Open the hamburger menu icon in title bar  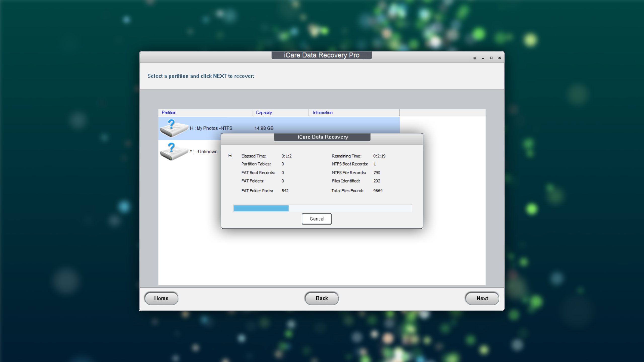[x=475, y=58]
